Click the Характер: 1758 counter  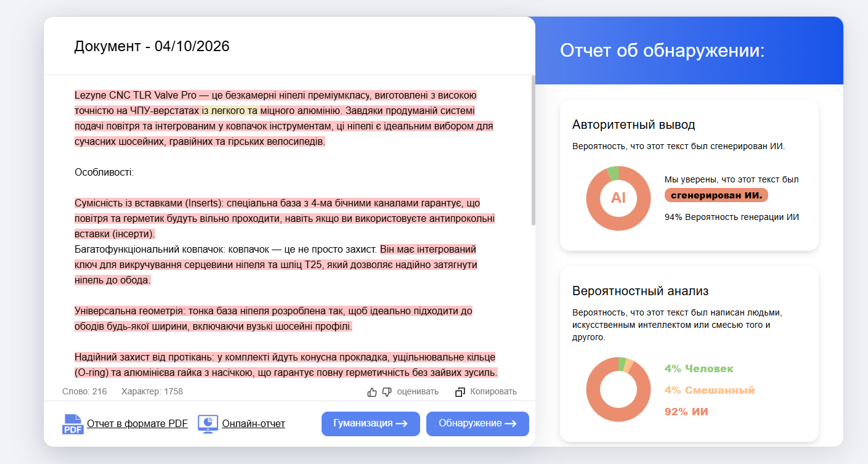[152, 391]
